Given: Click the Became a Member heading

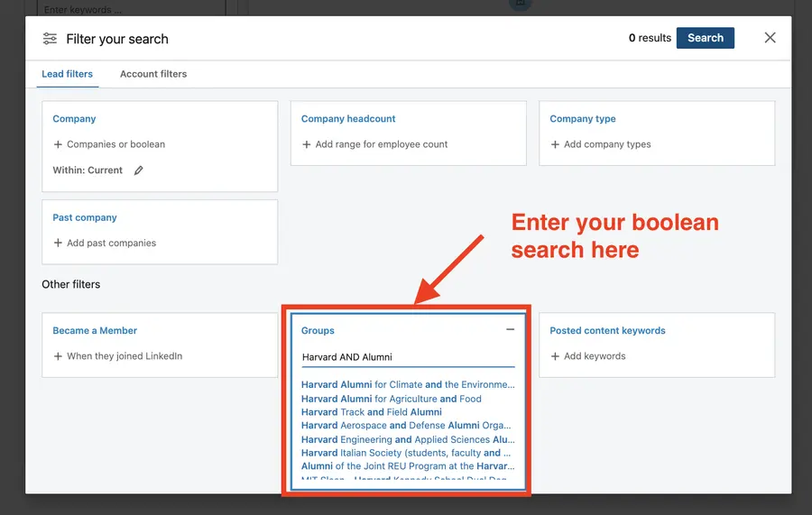Looking at the screenshot, I should 95,330.
